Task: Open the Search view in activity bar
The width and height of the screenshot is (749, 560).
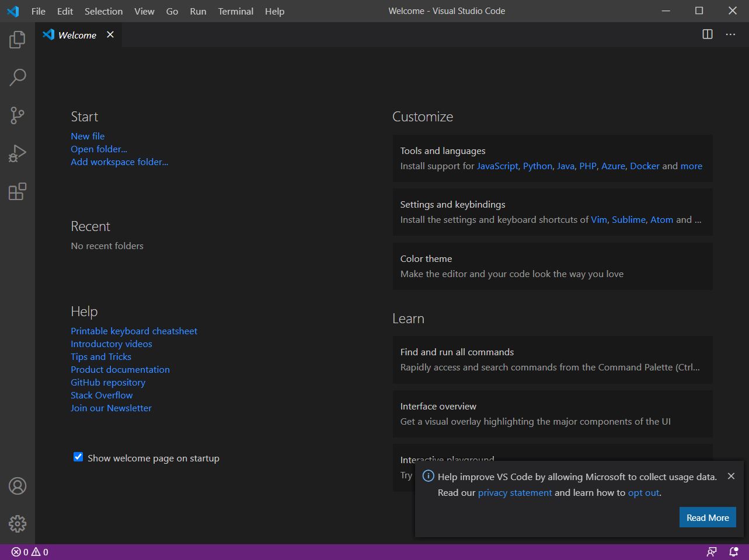Action: pos(18,77)
